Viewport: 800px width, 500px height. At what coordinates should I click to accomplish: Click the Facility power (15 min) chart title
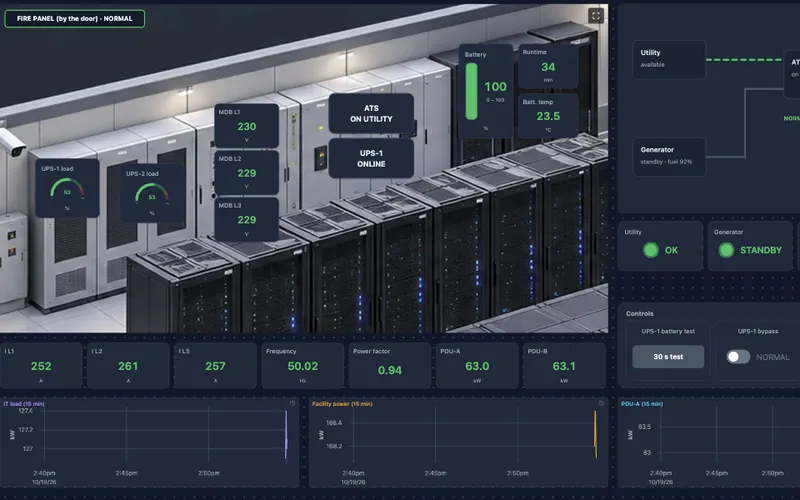pos(342,404)
